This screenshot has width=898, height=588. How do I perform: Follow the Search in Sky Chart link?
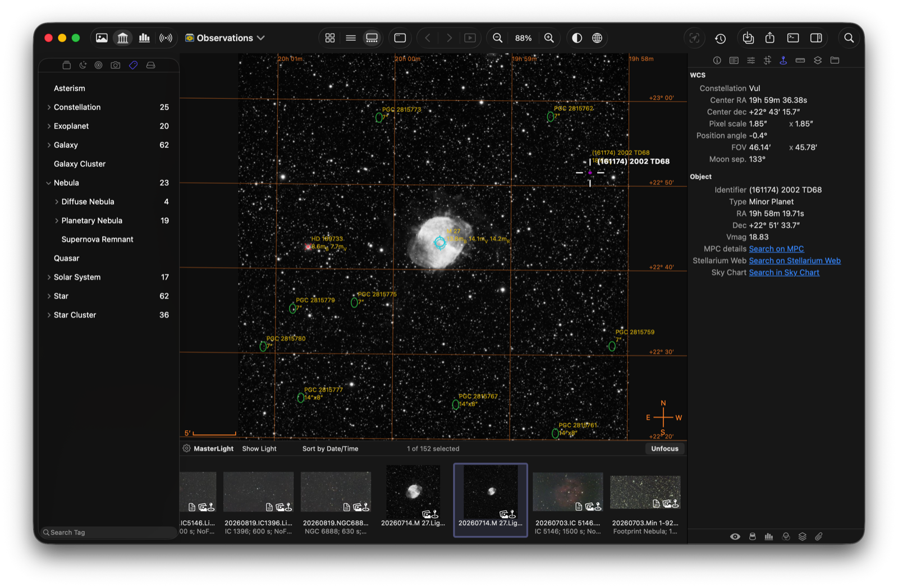click(x=784, y=273)
